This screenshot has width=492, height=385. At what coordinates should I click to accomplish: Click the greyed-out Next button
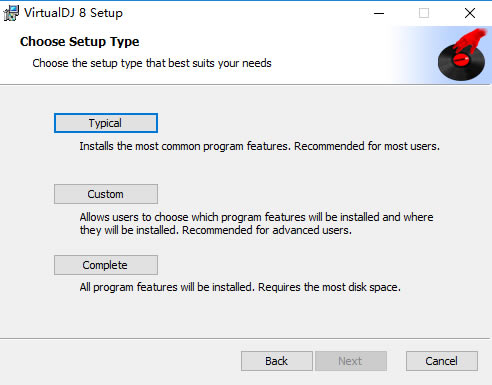[351, 361]
